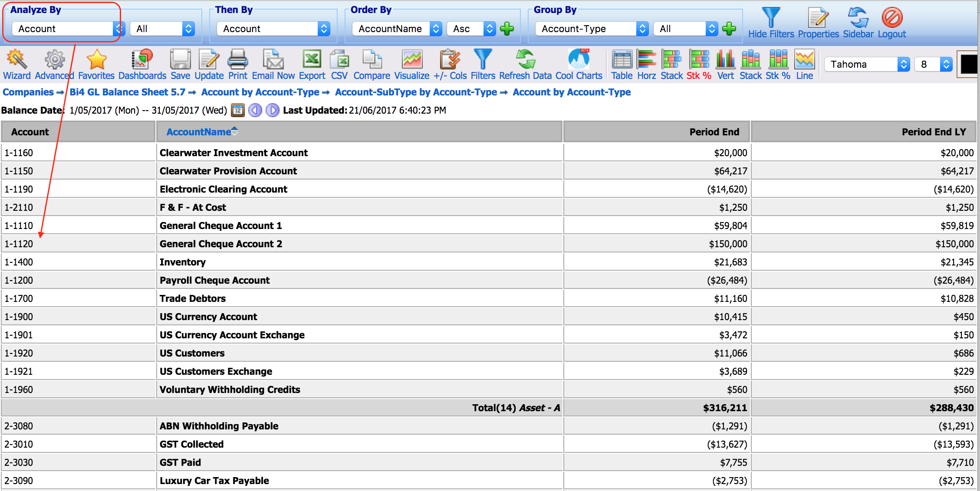Go to Companies breadcrumb
The height and width of the screenshot is (491, 980).
click(28, 92)
